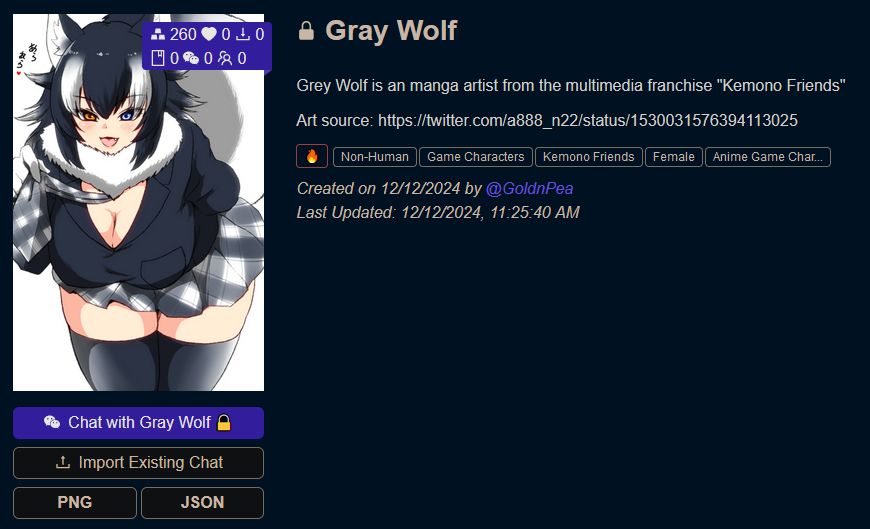This screenshot has width=870, height=529.
Task: Open the @GoldnPea creator profile
Action: [529, 189]
